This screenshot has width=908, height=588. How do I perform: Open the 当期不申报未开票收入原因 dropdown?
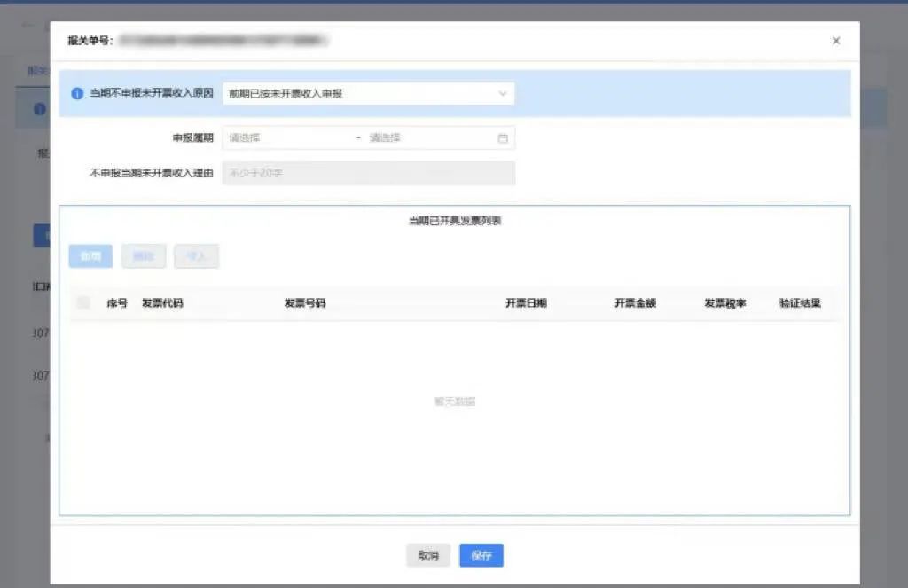tap(364, 93)
